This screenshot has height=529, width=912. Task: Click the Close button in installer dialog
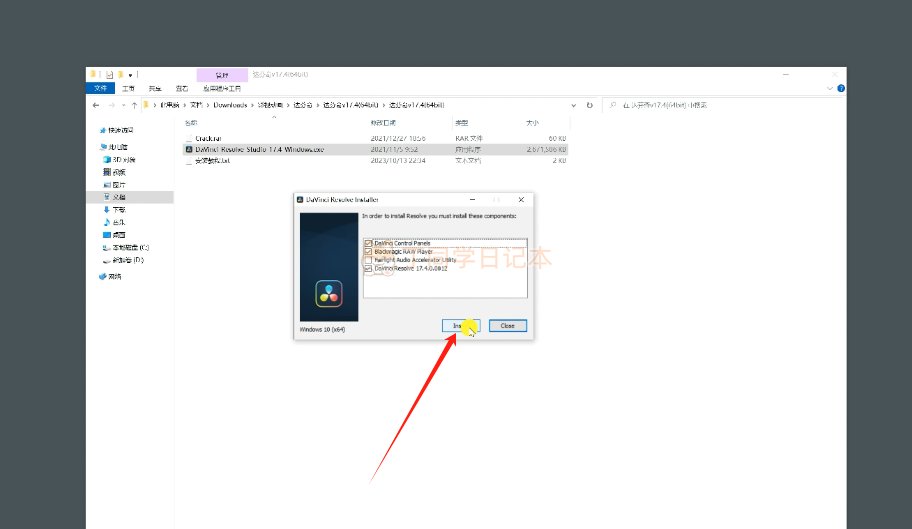coord(508,326)
